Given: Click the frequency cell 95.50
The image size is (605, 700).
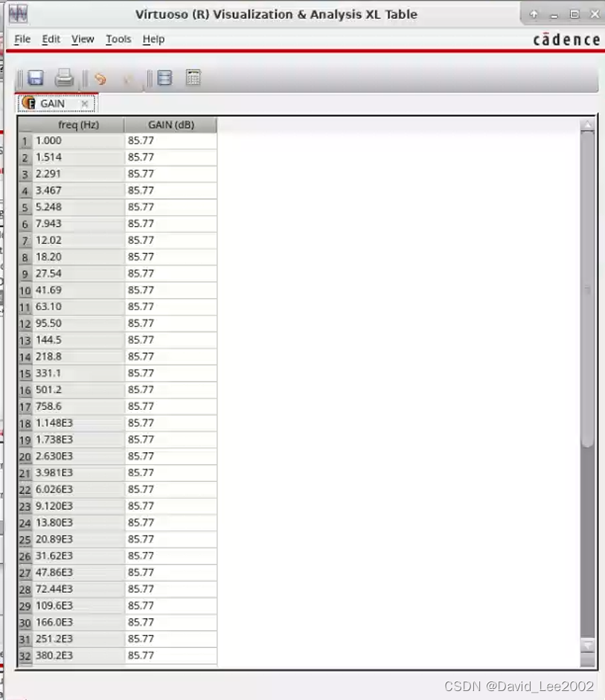Looking at the screenshot, I should point(79,323).
